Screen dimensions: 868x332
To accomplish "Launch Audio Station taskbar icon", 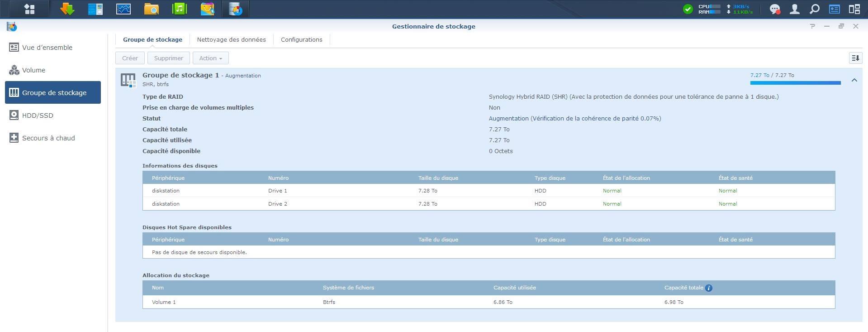I will pyautogui.click(x=180, y=9).
